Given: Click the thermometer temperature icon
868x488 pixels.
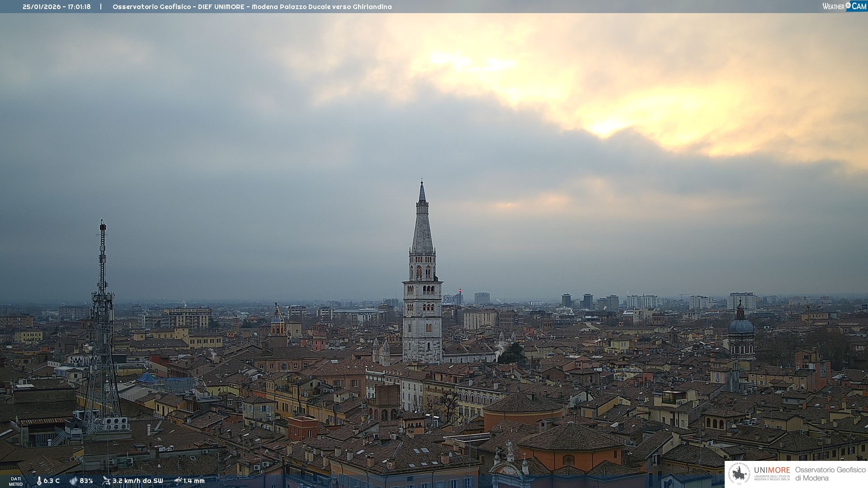Looking at the screenshot, I should [39, 481].
